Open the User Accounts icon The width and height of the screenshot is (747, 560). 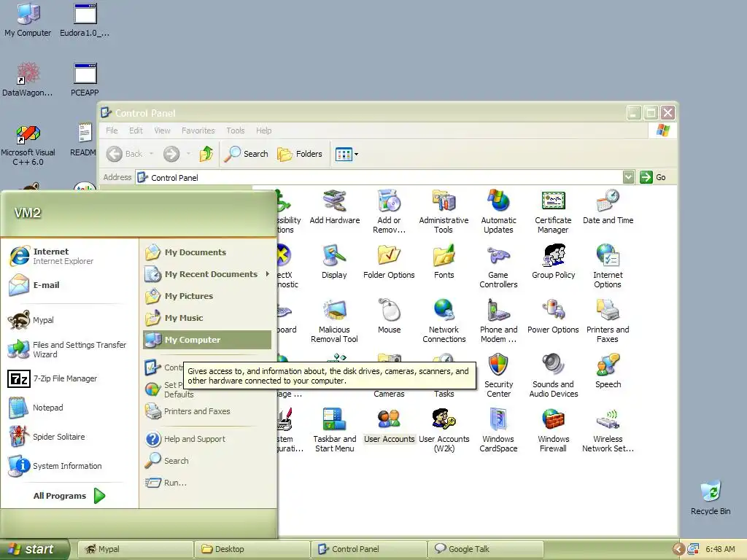(x=390, y=426)
